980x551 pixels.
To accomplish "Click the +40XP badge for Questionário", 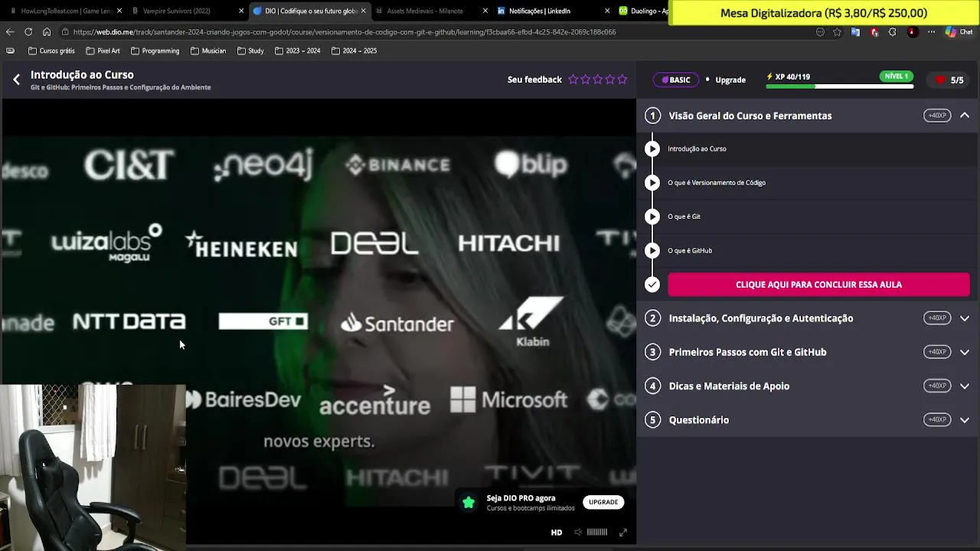I will 937,420.
